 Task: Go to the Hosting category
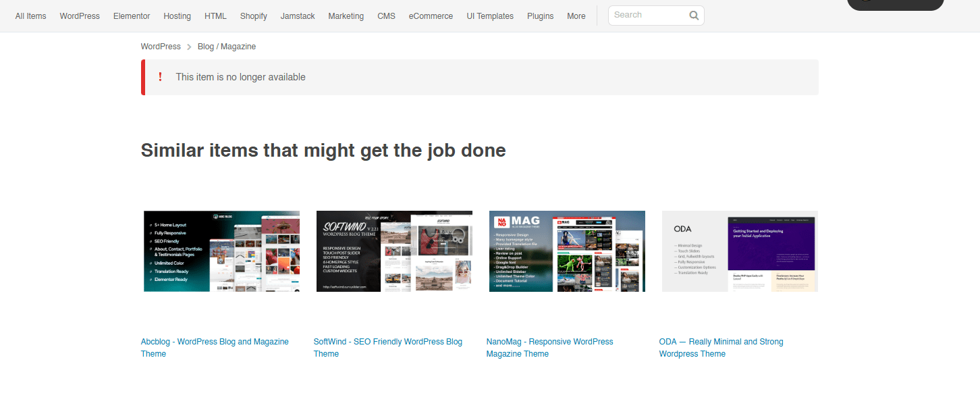(x=177, y=16)
